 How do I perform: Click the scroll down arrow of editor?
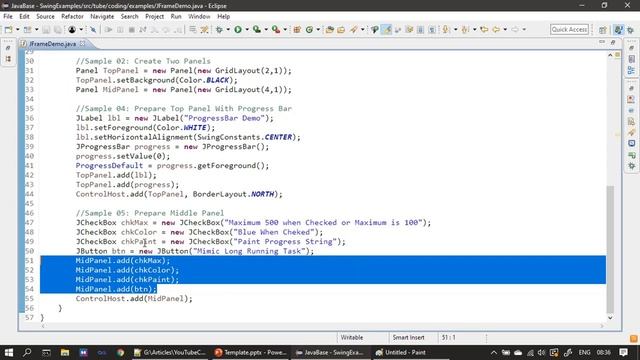pyautogui.click(x=610, y=318)
